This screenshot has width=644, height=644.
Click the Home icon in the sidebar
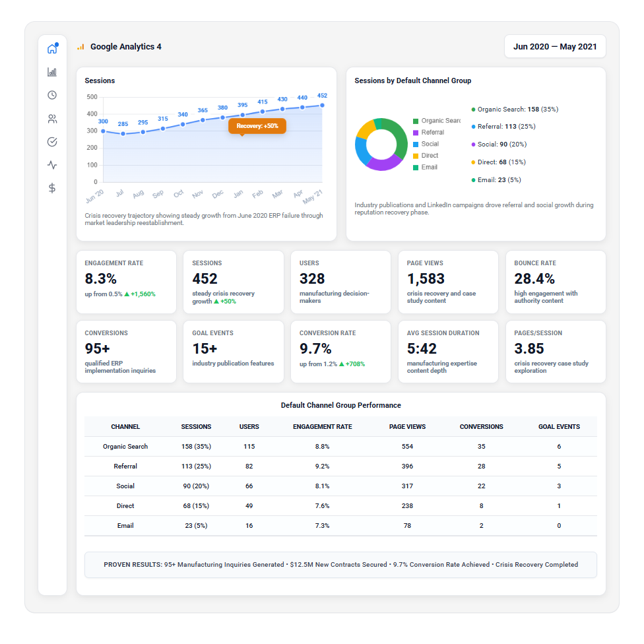click(52, 49)
